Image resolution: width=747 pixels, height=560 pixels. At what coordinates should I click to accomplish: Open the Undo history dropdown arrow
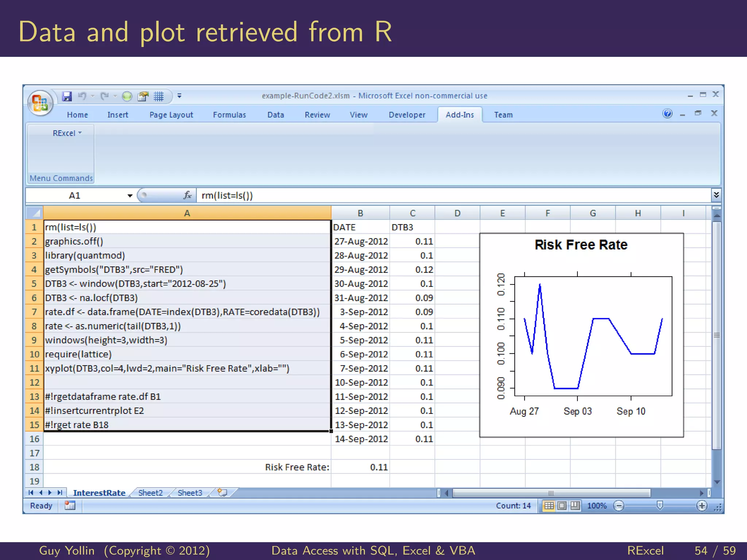pos(93,96)
